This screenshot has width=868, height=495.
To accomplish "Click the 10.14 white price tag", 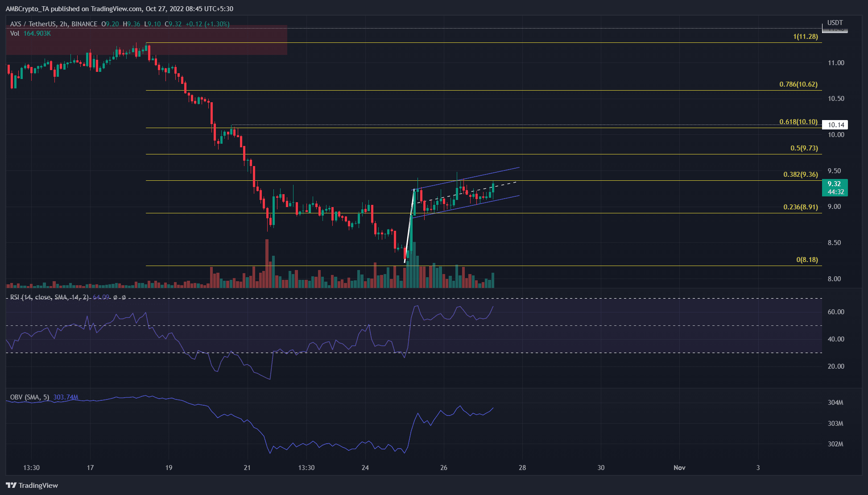I will coord(835,125).
